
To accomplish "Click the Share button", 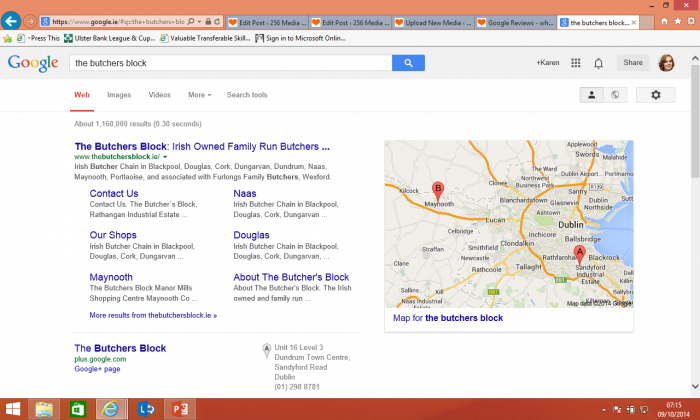I will tap(633, 62).
